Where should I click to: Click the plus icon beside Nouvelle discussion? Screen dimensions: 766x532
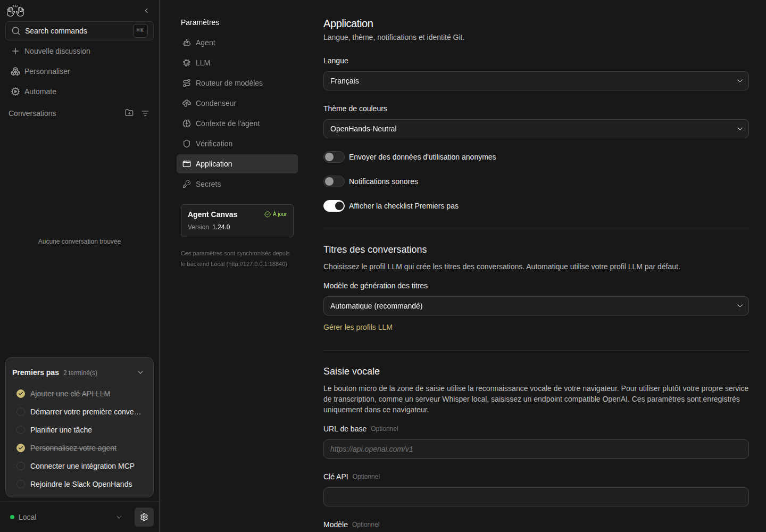click(x=15, y=51)
